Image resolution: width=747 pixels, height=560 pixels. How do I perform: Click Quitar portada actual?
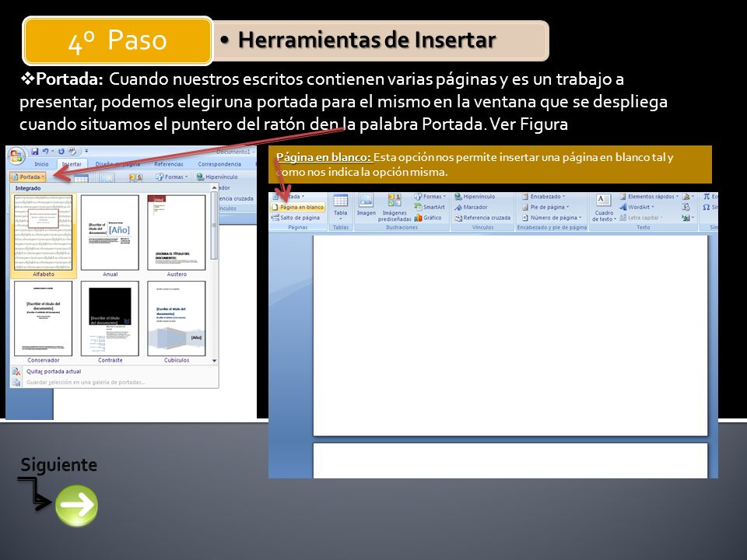pos(54,372)
